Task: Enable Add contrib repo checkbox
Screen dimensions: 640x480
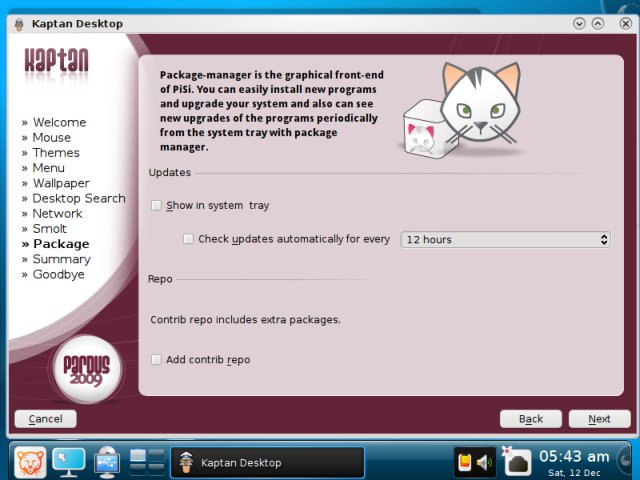Action: (x=156, y=360)
